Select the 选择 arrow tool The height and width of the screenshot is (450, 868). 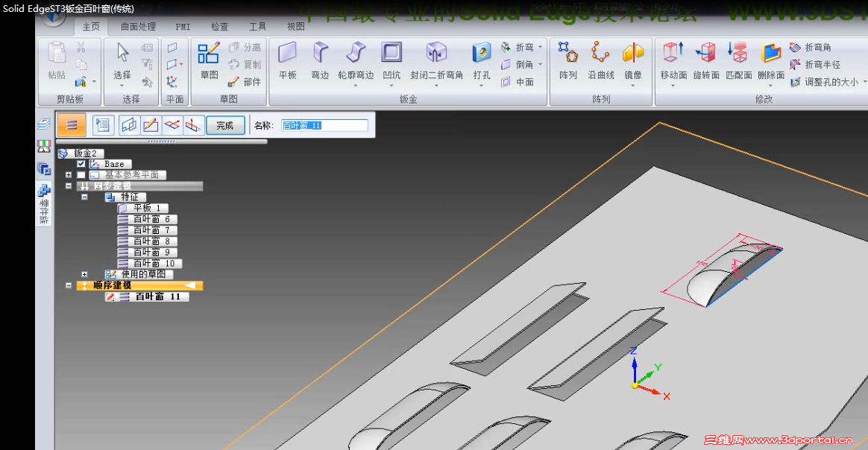(x=122, y=60)
